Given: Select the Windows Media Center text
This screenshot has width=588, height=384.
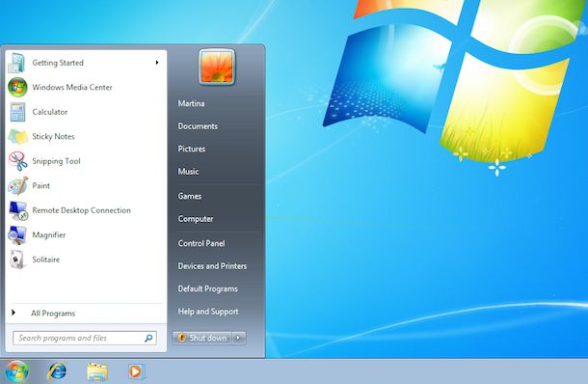Looking at the screenshot, I should (x=72, y=88).
